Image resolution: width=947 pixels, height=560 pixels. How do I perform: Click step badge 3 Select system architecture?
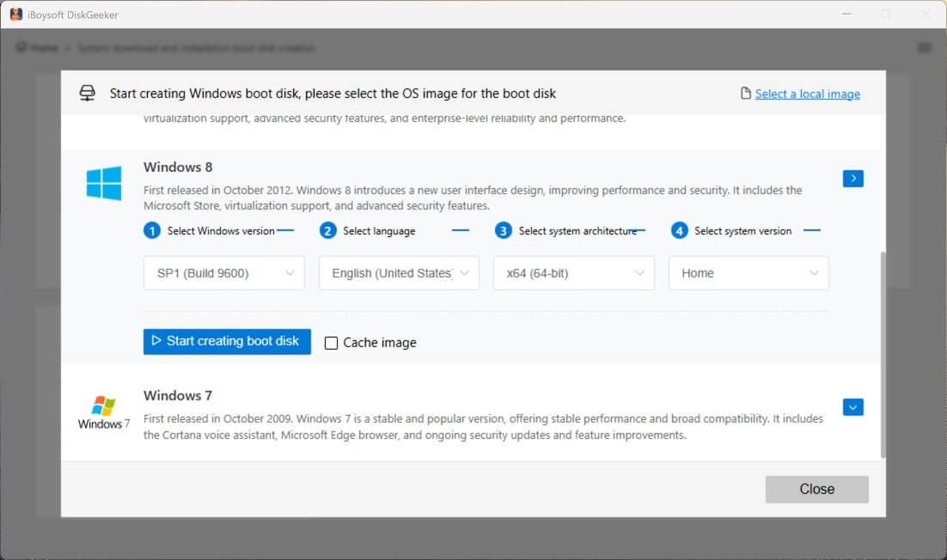(x=502, y=230)
